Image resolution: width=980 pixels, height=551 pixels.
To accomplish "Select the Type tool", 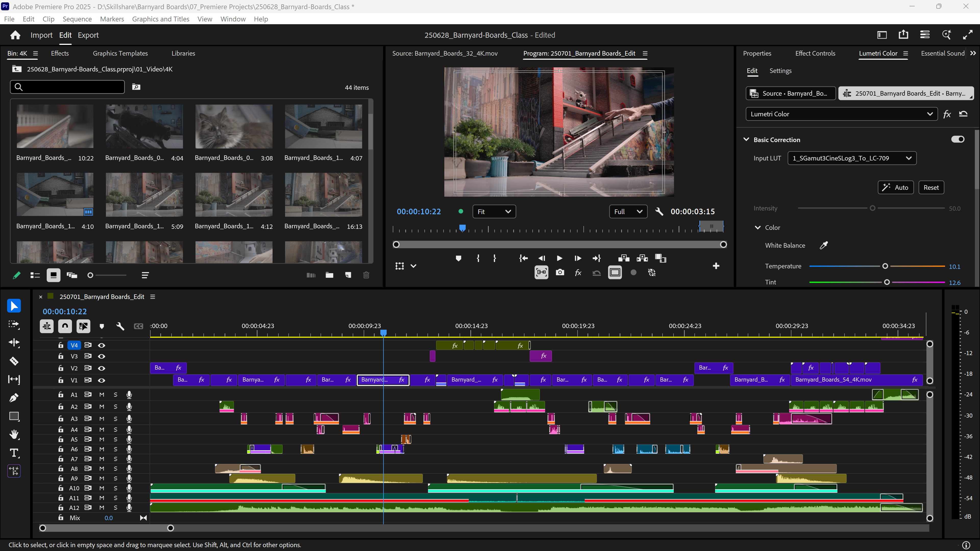I will coord(14,453).
